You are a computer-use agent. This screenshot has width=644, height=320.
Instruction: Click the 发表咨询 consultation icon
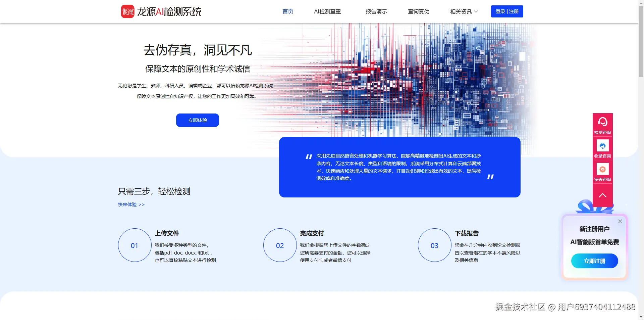tap(602, 169)
